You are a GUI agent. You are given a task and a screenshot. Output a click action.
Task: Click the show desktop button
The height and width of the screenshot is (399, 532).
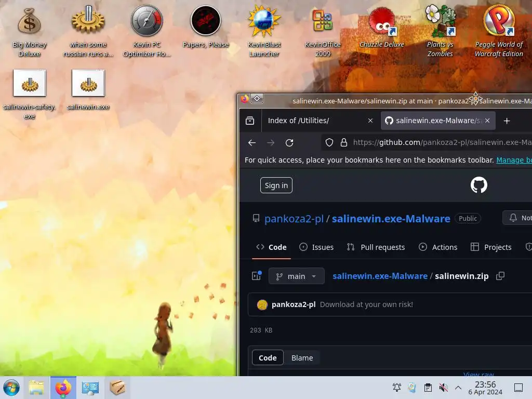518,388
